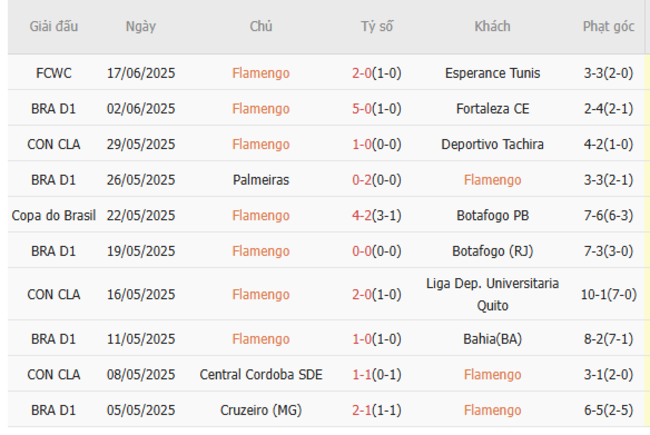
Task: Open the Fortaleza CE team link
Action: pos(492,108)
